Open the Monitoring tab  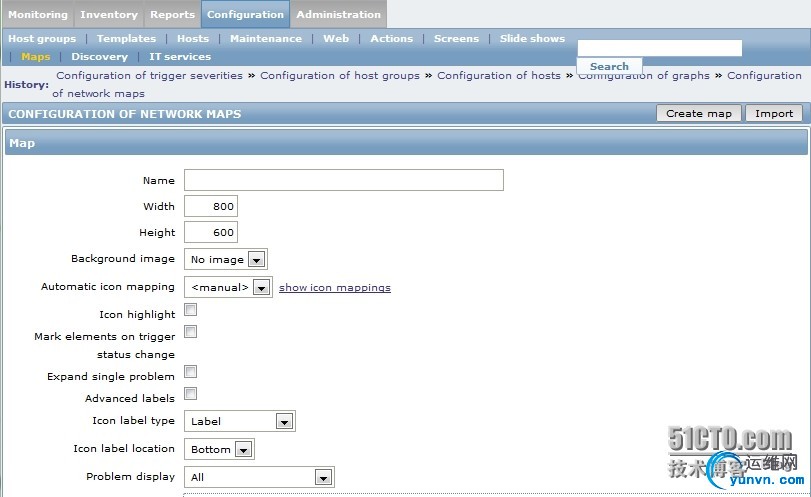point(38,14)
